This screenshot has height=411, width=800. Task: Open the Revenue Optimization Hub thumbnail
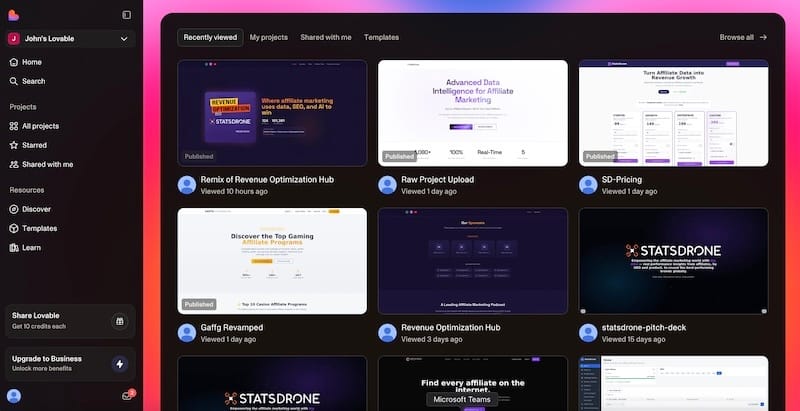(x=473, y=261)
